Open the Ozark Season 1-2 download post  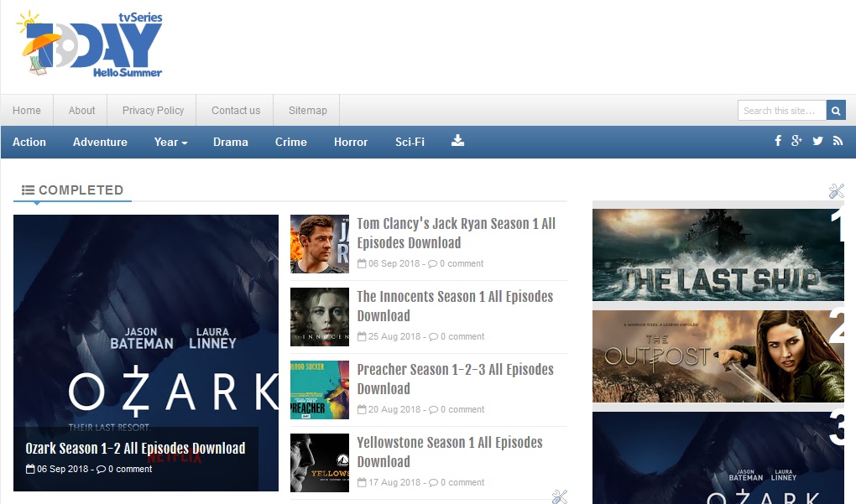(134, 448)
